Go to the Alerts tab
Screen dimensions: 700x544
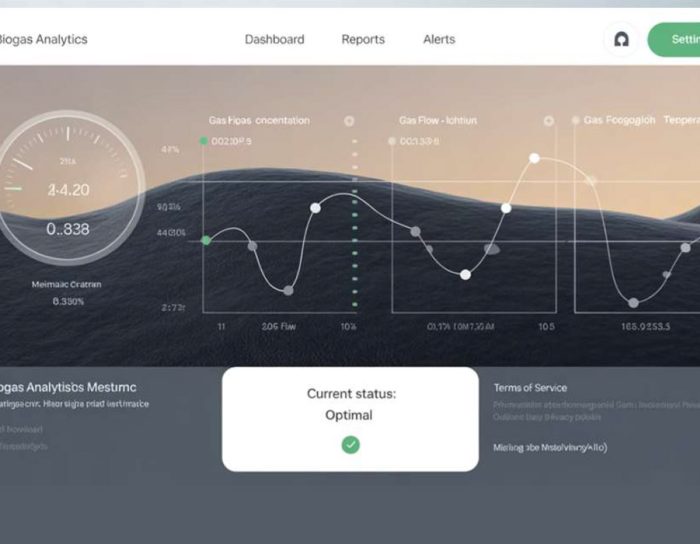click(x=439, y=40)
